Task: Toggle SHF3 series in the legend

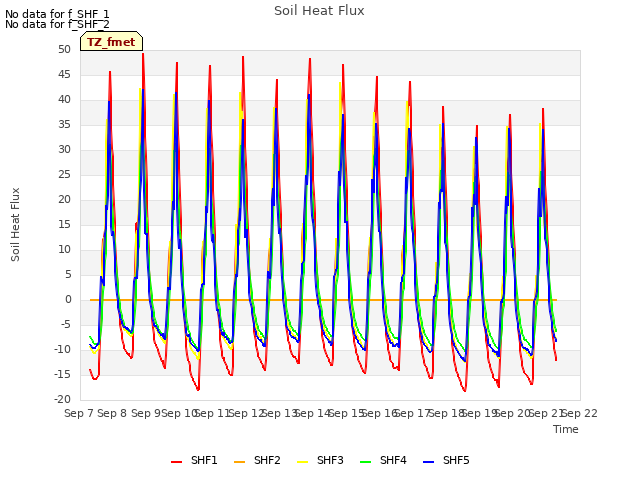Action: coord(320,460)
